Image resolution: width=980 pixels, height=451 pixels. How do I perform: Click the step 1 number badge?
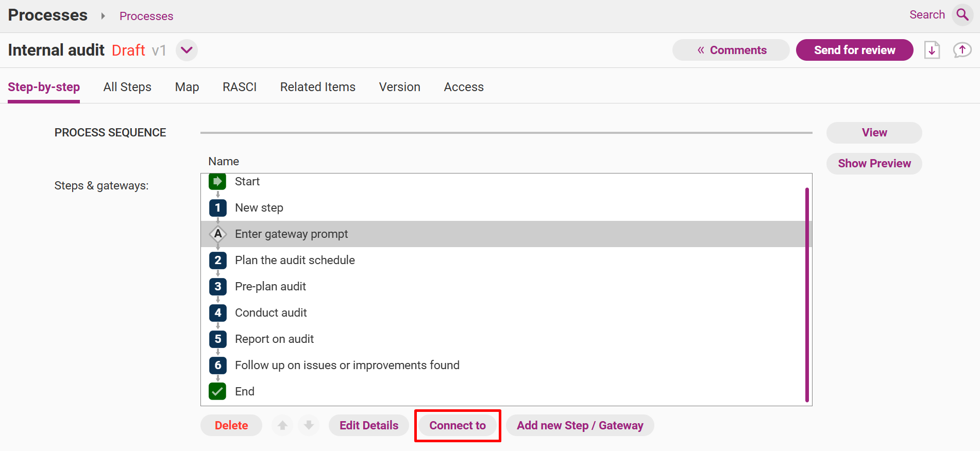[217, 207]
